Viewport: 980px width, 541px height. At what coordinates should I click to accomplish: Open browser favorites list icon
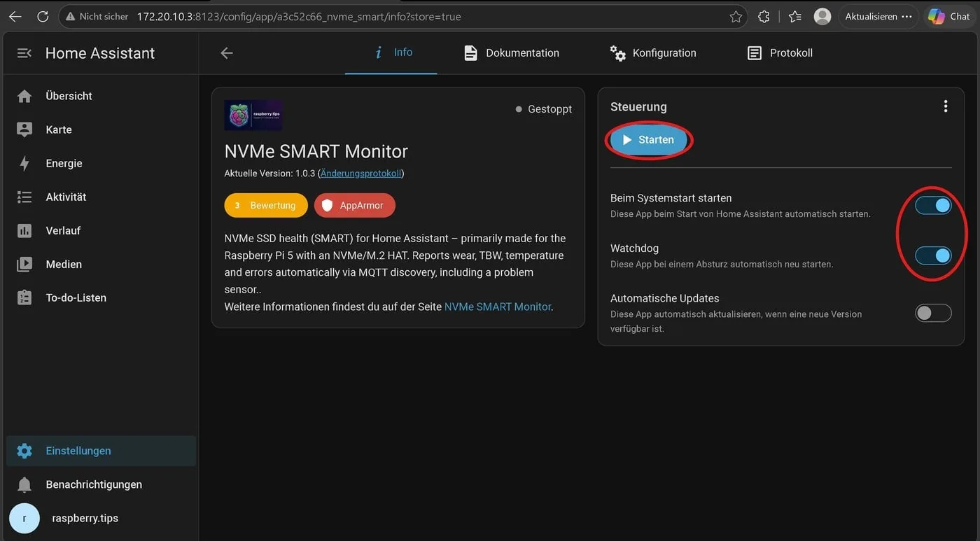(x=794, y=16)
